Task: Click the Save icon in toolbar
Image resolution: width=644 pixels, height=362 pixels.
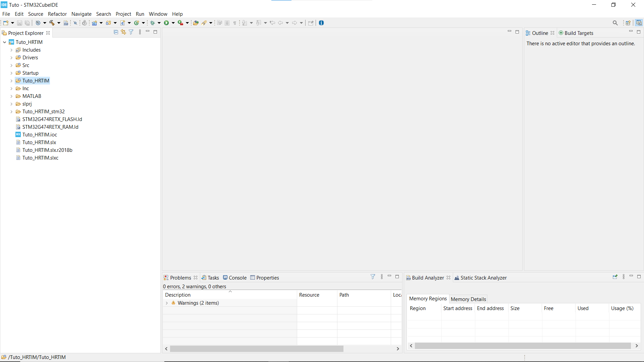Action: click(x=19, y=23)
